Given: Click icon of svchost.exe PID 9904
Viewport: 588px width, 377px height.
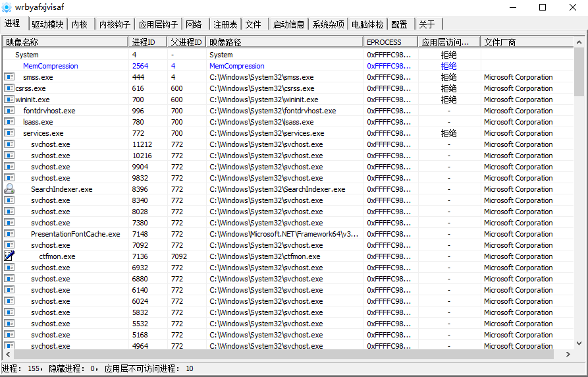Looking at the screenshot, I should [9, 166].
